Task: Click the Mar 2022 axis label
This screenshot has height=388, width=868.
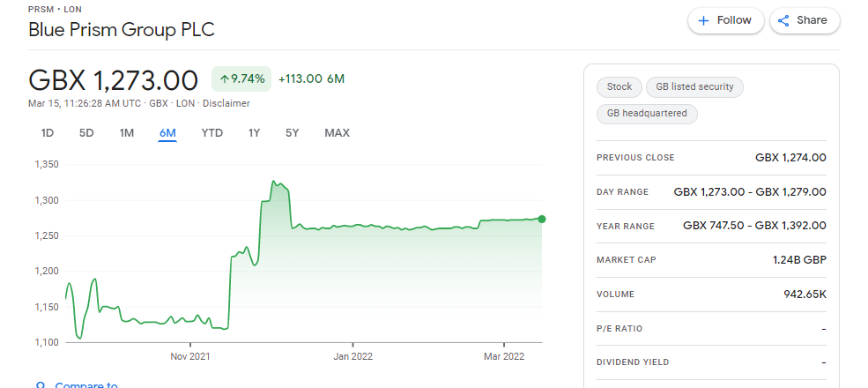Action: tap(504, 356)
